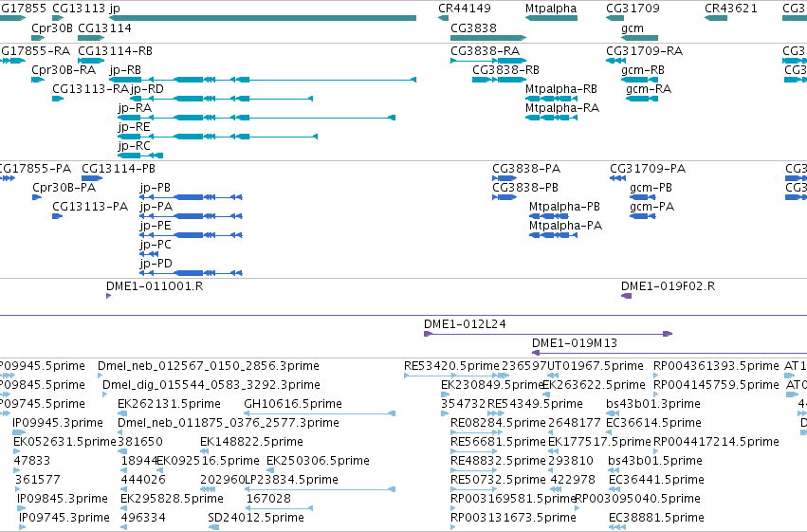Click the jp-PB protein label

click(155, 189)
